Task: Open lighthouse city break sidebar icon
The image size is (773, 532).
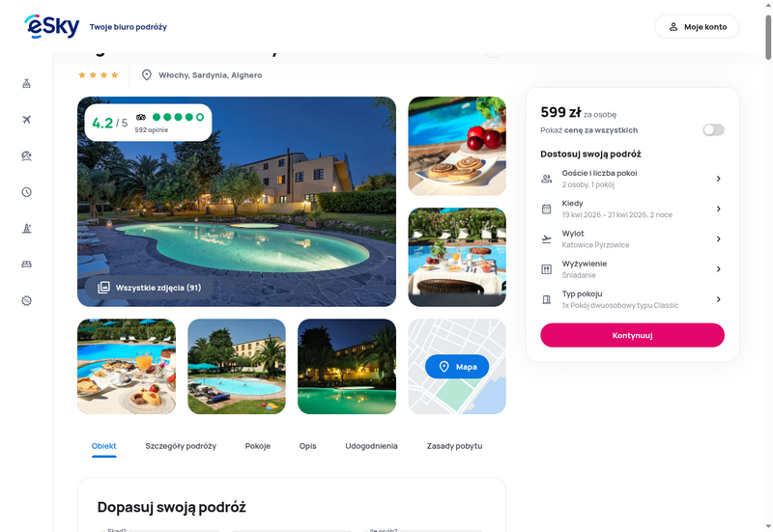Action: pyautogui.click(x=27, y=228)
